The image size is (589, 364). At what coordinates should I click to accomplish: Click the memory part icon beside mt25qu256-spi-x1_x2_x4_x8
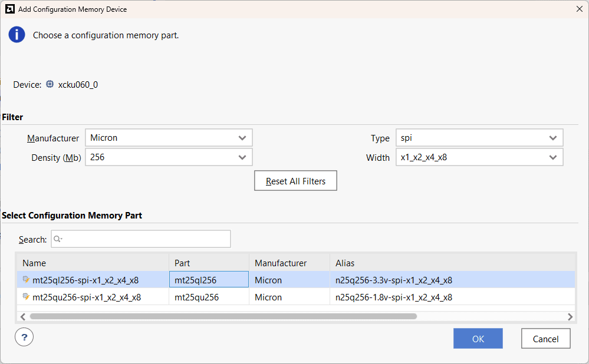tap(26, 297)
